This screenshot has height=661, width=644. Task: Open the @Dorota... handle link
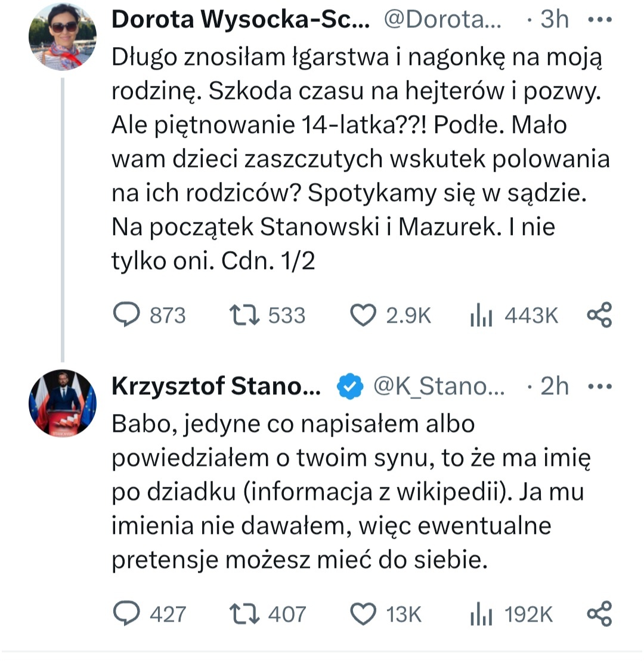coord(442,21)
